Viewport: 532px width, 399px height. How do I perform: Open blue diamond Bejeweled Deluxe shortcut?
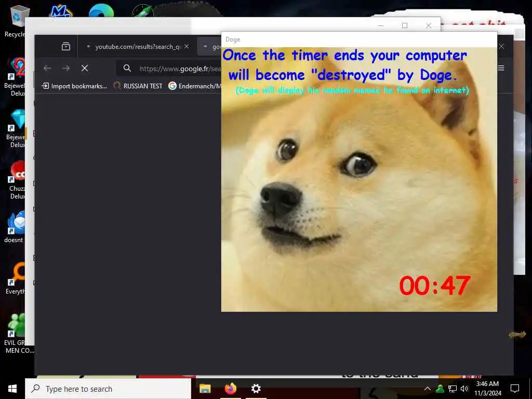pos(16,129)
